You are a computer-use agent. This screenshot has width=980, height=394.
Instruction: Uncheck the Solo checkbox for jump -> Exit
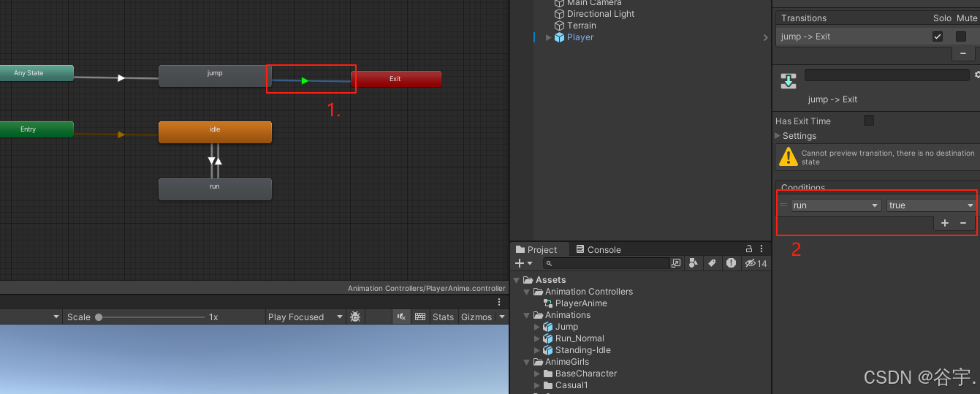point(938,37)
